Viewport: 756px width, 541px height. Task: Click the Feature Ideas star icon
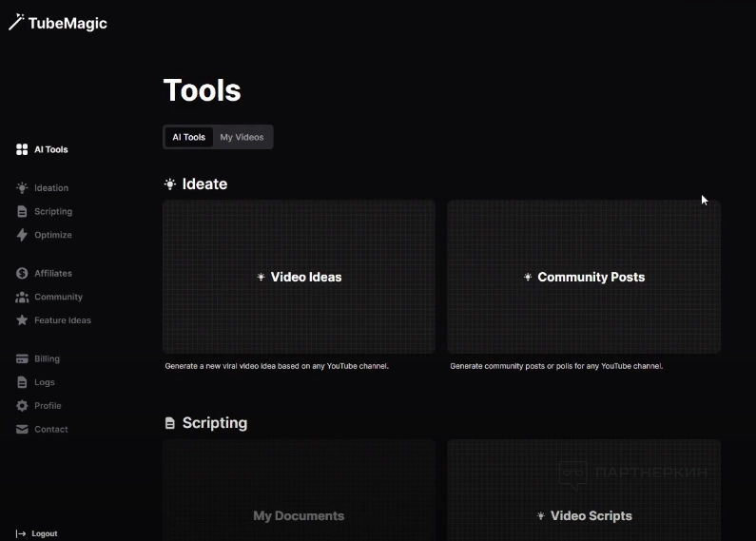pyautogui.click(x=22, y=320)
